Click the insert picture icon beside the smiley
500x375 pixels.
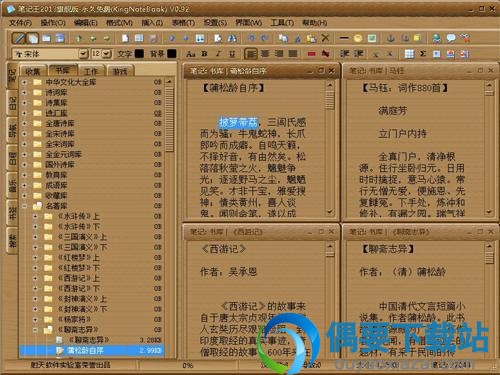pos(372,38)
